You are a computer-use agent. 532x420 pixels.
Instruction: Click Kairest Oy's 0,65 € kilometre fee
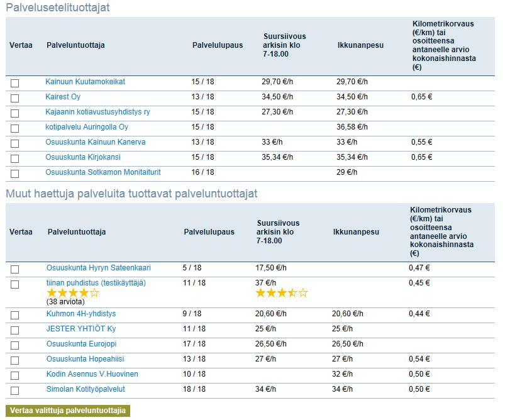[x=422, y=97]
